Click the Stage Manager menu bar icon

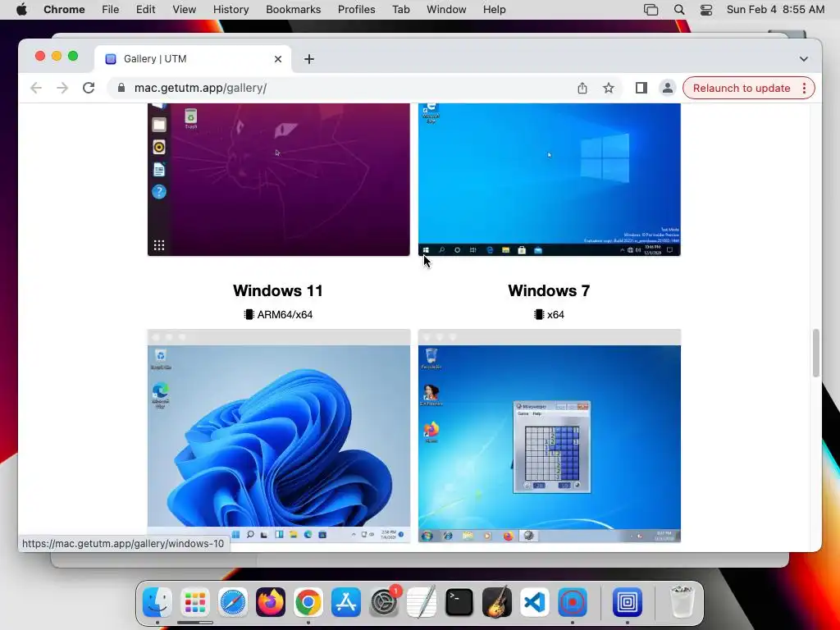click(x=651, y=10)
